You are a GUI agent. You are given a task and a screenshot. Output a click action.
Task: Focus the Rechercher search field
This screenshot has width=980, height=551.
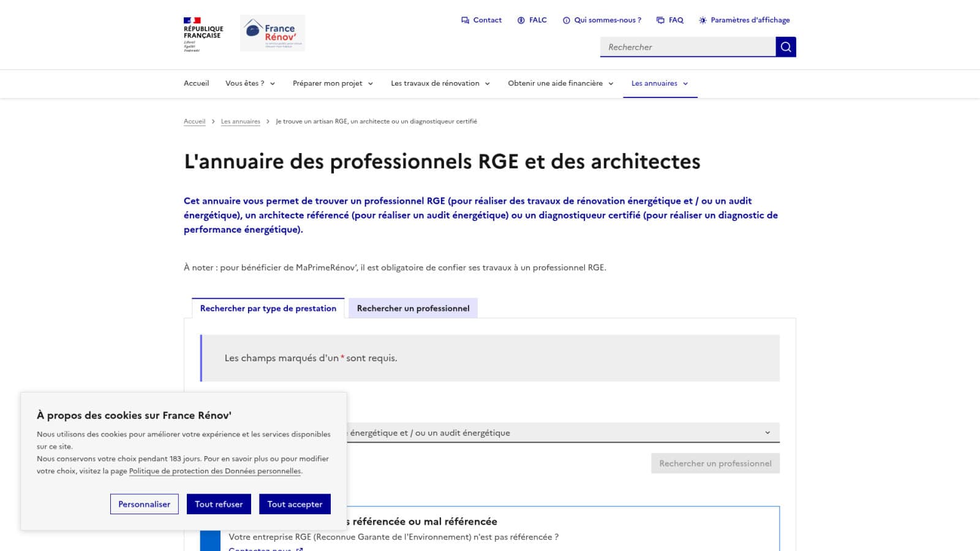click(688, 47)
